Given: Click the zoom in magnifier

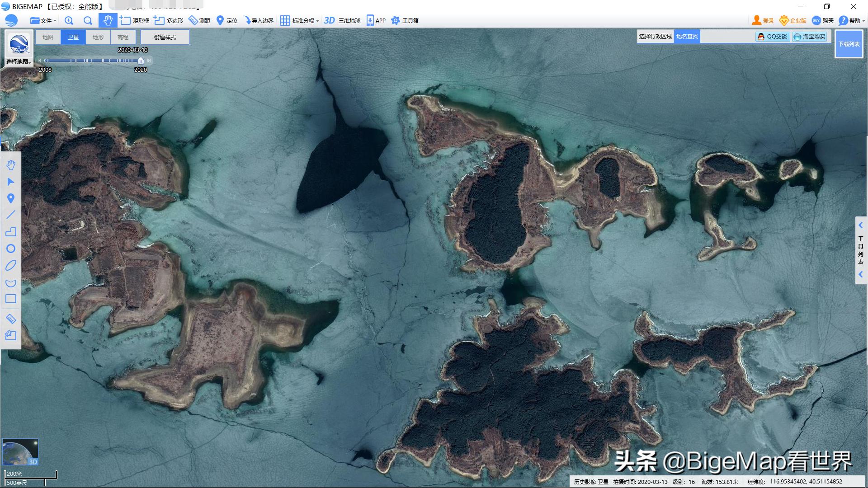Looking at the screenshot, I should (68, 20).
